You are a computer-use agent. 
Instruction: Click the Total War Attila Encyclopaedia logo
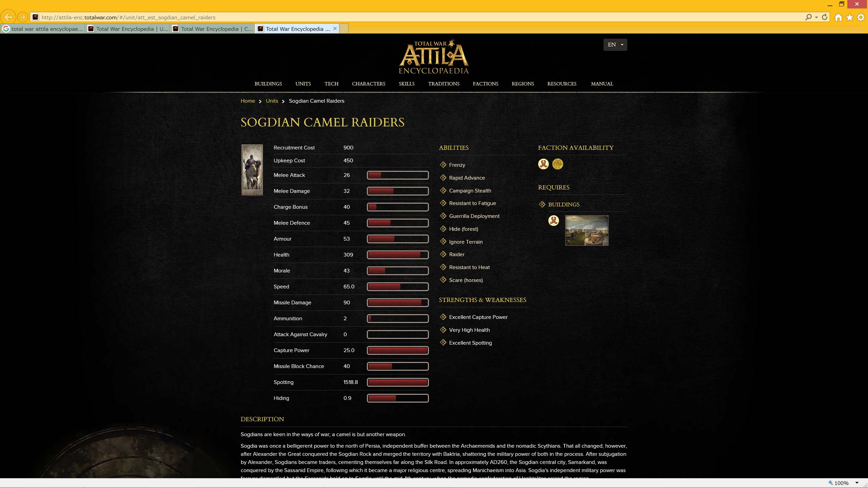pos(434,57)
